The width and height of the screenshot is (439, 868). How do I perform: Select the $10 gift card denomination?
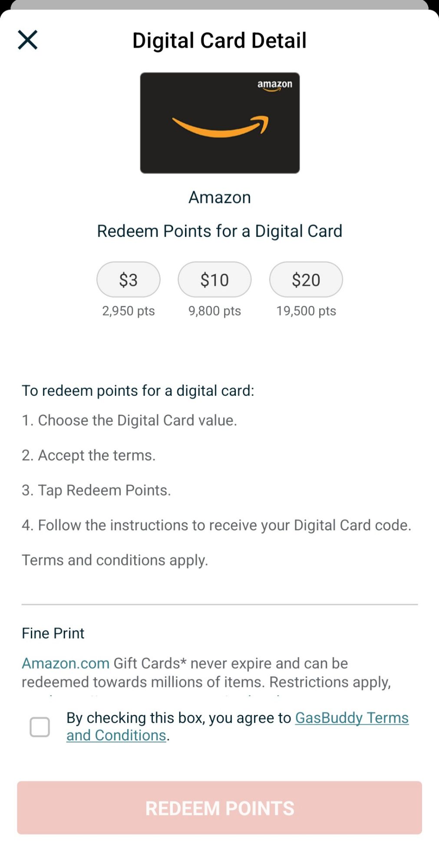(214, 279)
